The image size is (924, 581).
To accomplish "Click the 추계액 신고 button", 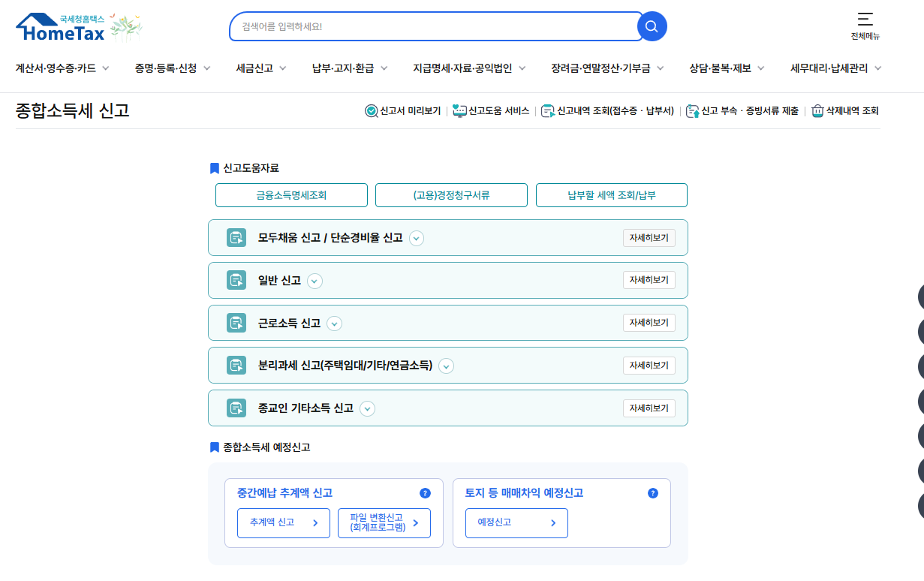I will point(283,522).
